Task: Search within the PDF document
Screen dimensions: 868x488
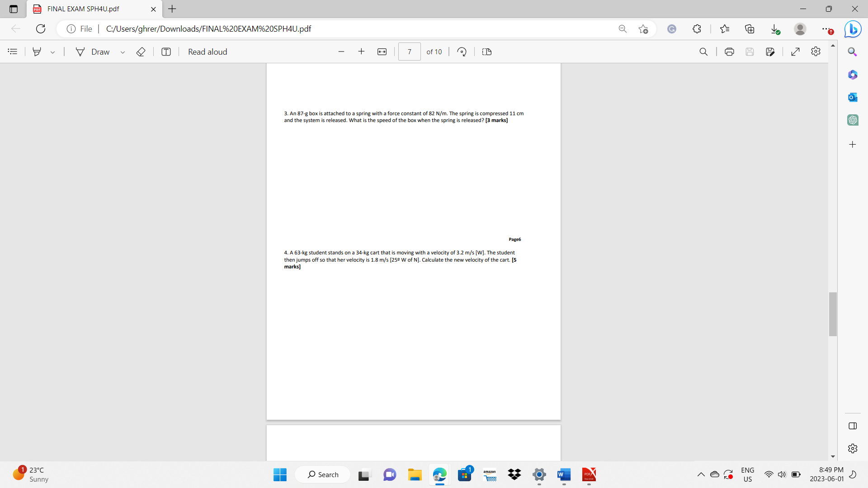Action: point(703,52)
